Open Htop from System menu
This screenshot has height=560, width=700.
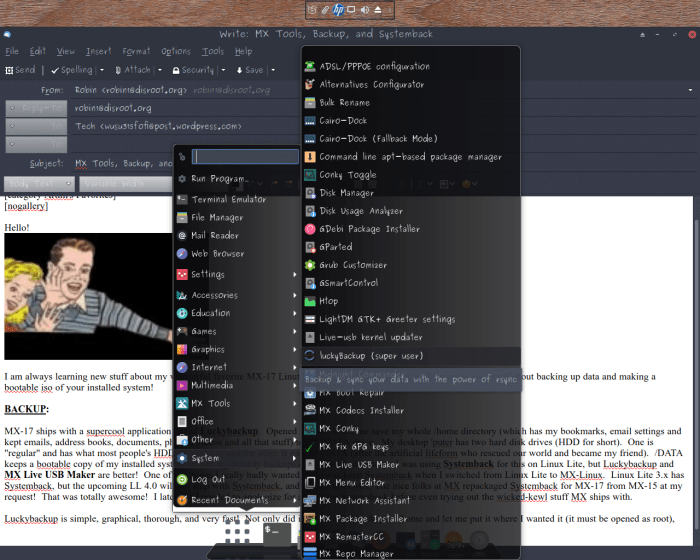(x=411, y=301)
